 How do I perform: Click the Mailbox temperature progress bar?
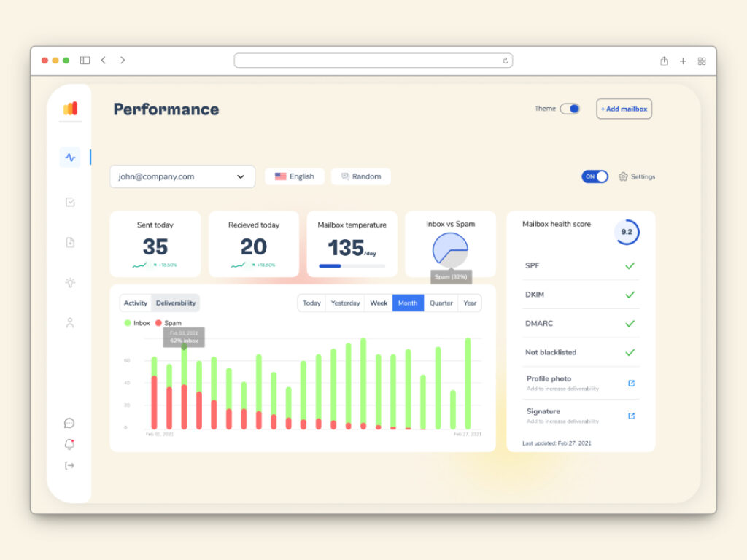click(352, 266)
